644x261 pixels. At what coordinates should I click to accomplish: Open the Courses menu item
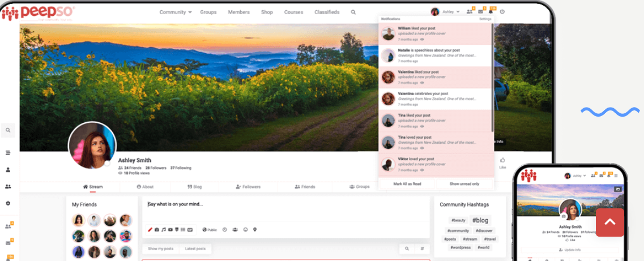(x=293, y=12)
